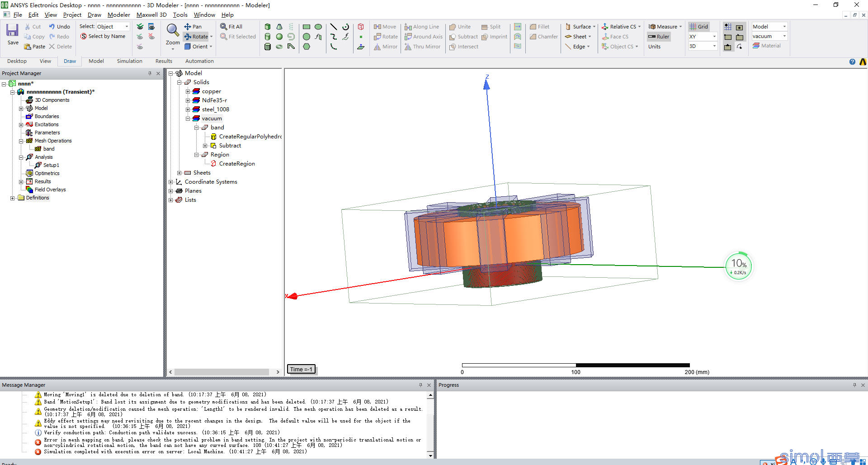Select the CreateRegion history item

pos(237,164)
